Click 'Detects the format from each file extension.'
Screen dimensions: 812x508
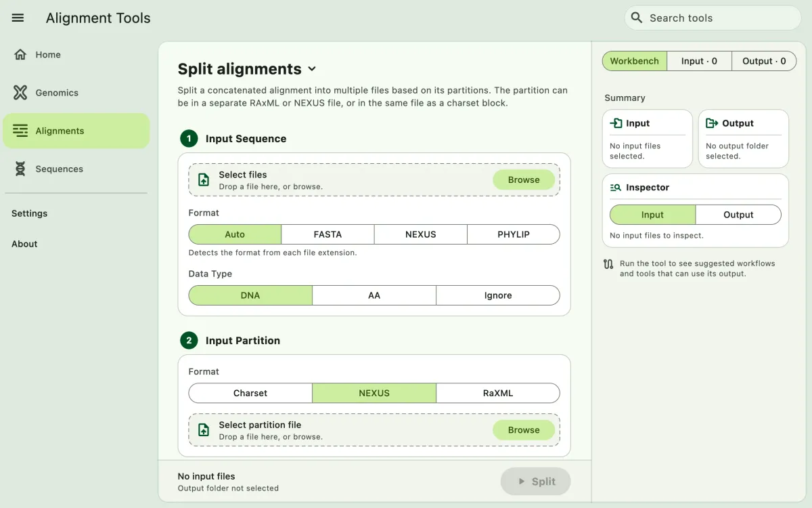point(273,253)
